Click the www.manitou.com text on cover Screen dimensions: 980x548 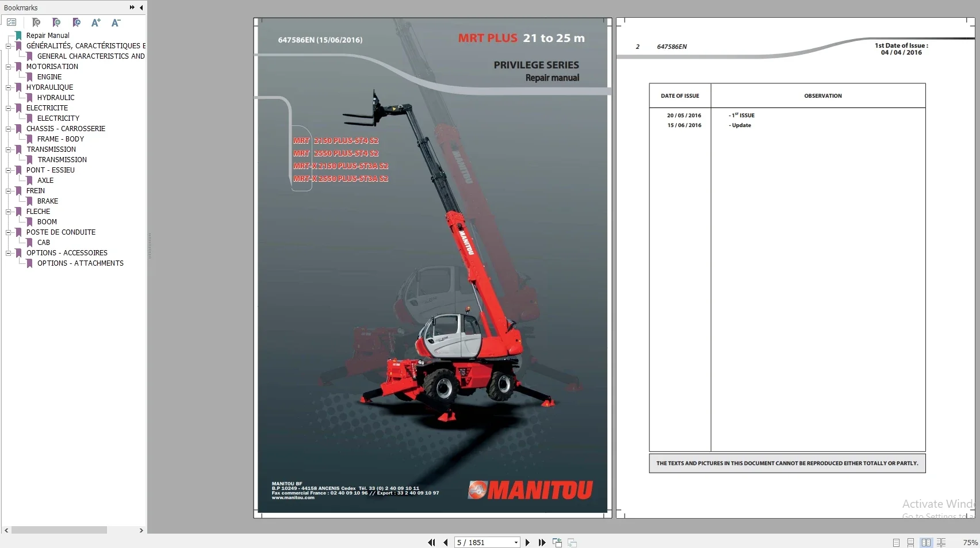(x=293, y=498)
